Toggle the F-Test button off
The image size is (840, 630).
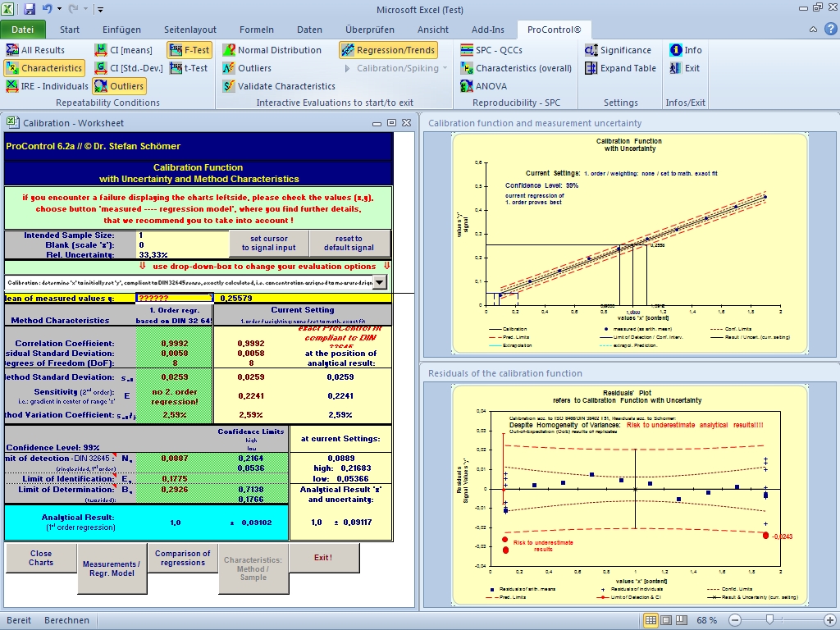point(189,50)
